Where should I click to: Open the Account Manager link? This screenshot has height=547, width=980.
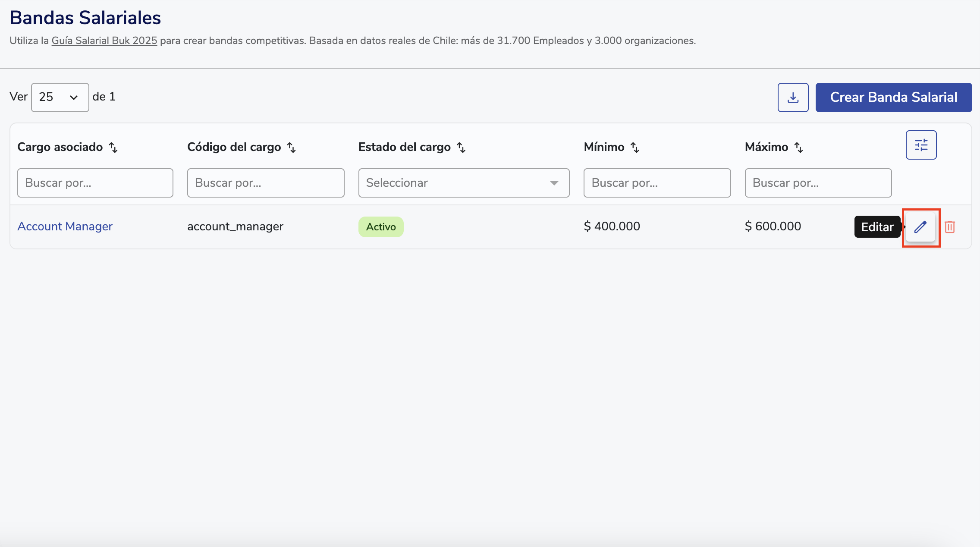tap(65, 226)
